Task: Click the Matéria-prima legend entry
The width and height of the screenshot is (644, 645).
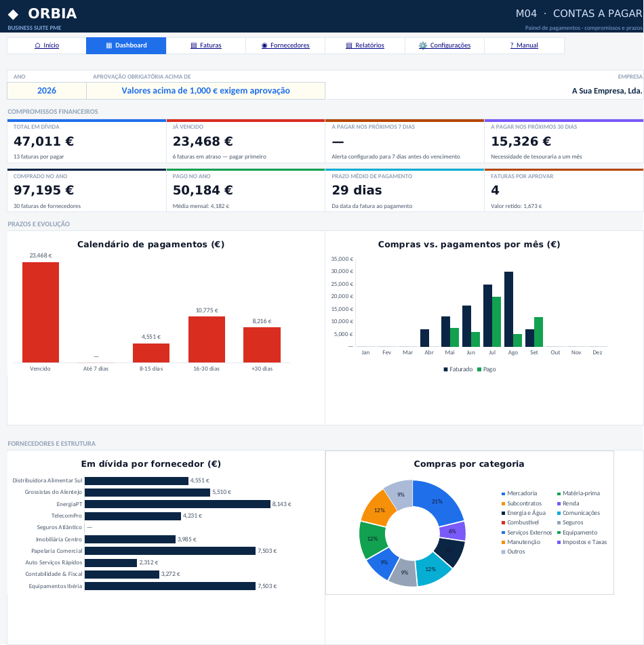Action: (578, 493)
